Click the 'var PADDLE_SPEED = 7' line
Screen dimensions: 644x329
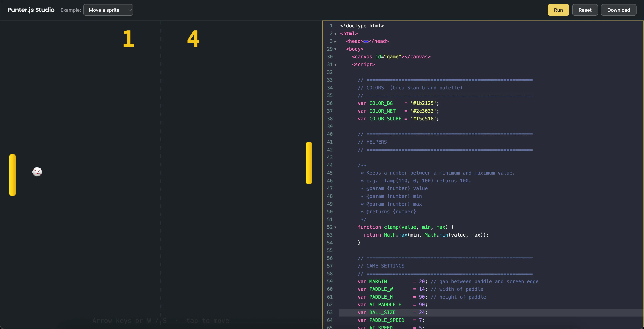tap(391, 320)
